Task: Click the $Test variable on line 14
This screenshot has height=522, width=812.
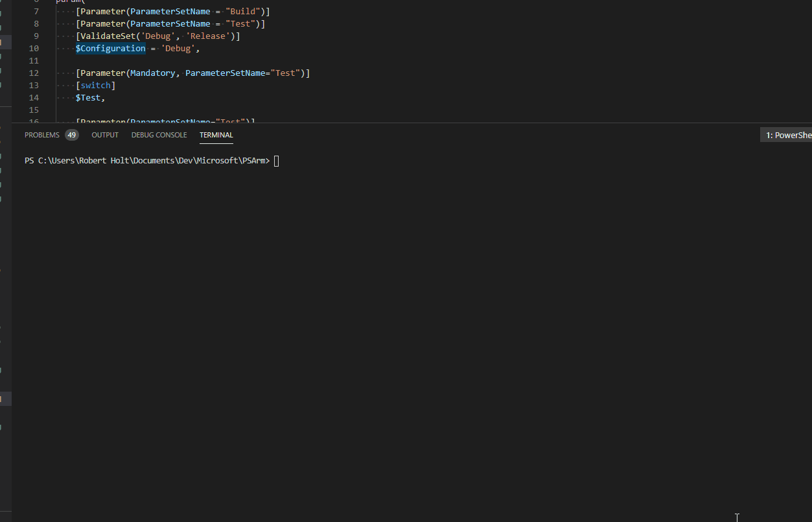Action: tap(88, 98)
